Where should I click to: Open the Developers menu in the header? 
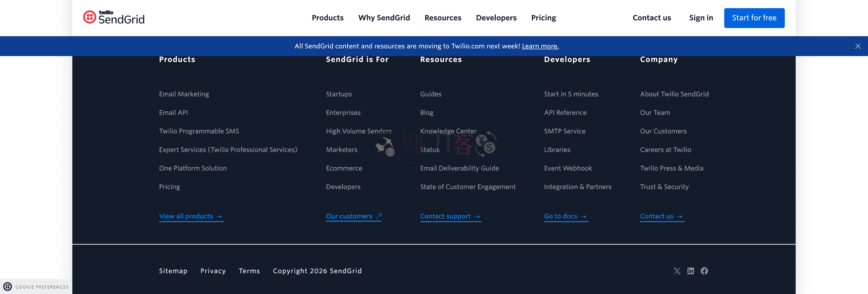coord(496,18)
